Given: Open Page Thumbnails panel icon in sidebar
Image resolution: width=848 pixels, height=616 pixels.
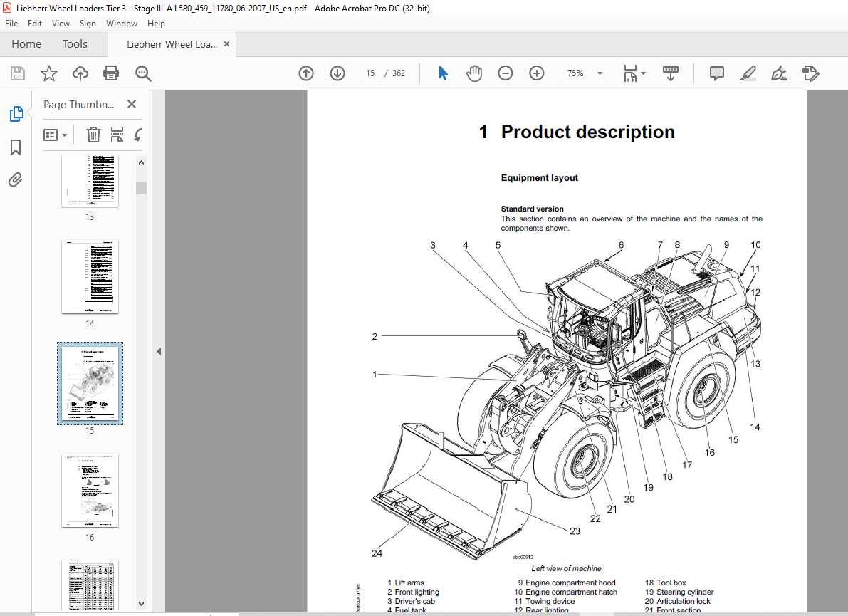Looking at the screenshot, I should click(x=16, y=114).
